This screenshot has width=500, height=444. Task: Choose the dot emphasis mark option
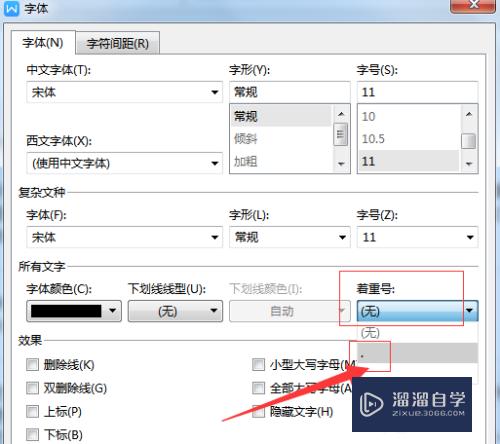point(417,353)
